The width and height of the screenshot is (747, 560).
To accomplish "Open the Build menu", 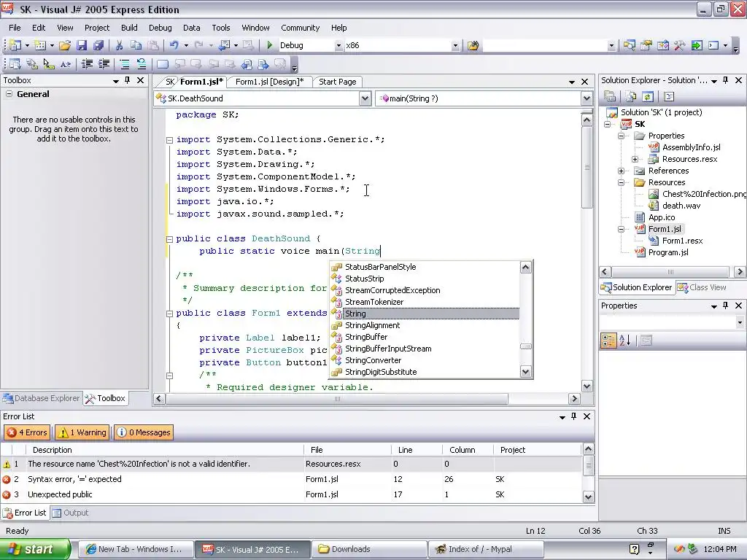I will click(x=129, y=28).
